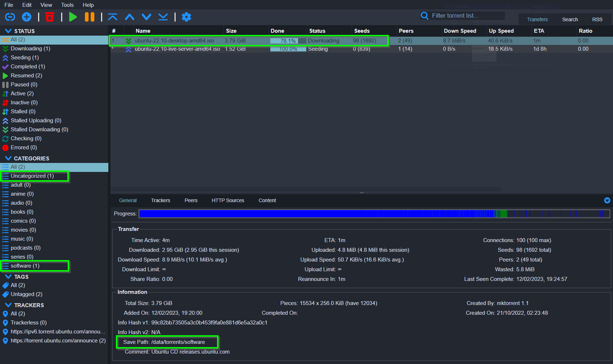This screenshot has width=613, height=364.
Task: Collapse the STATUS filter section
Action: (x=8, y=31)
